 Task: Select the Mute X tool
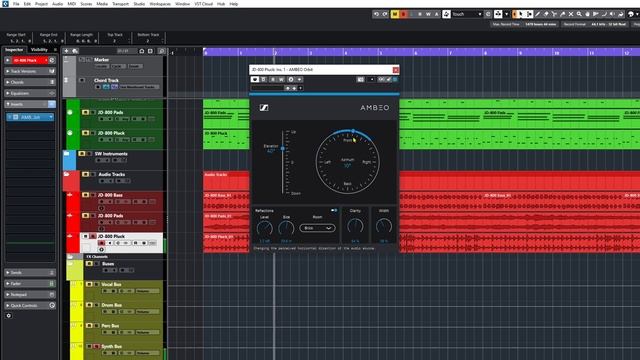pos(571,14)
